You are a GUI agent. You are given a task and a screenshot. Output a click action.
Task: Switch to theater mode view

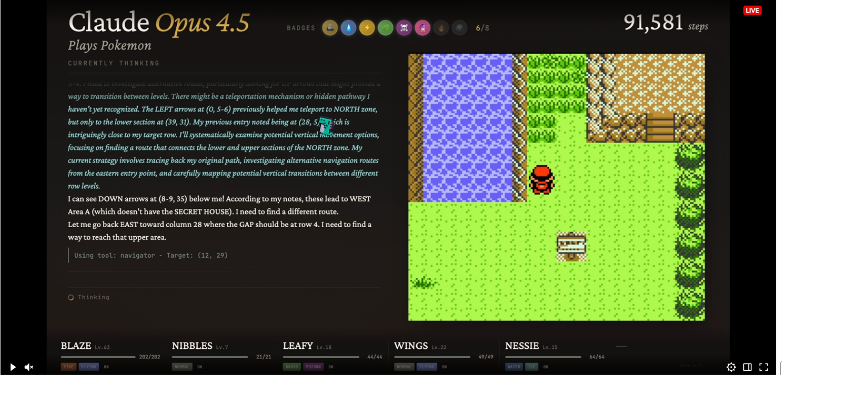747,367
